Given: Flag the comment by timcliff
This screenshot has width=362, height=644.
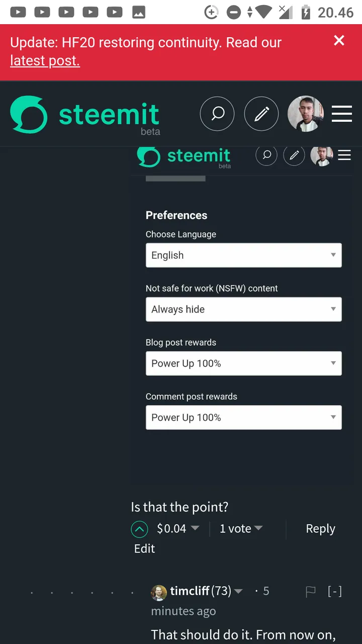Looking at the screenshot, I should coord(311,592).
